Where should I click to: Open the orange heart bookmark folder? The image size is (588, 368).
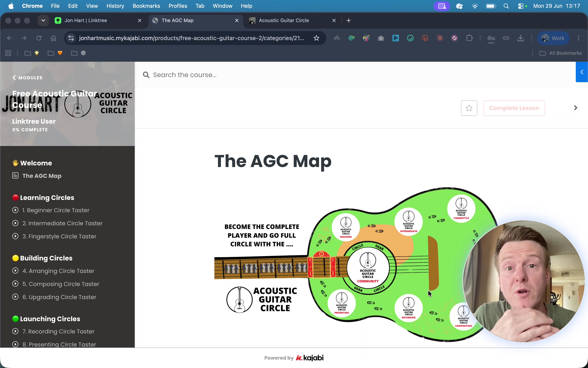pos(55,53)
